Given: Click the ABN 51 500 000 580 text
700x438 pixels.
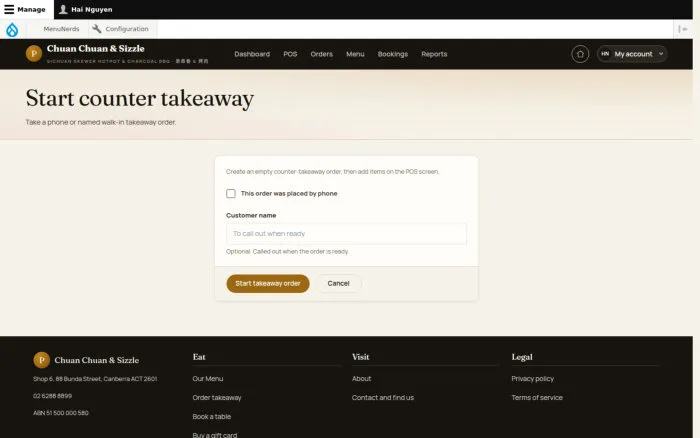Looking at the screenshot, I should [61, 413].
